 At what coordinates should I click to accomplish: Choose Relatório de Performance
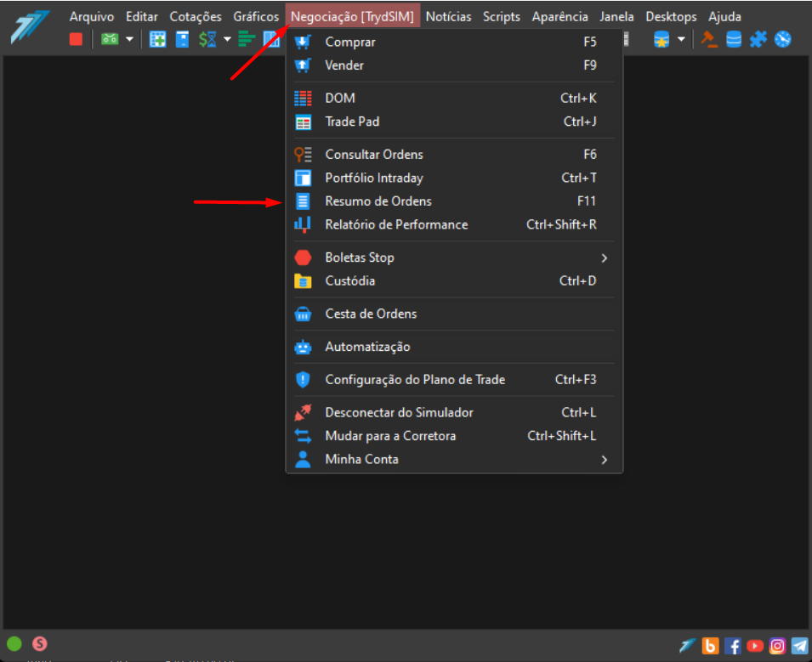(x=454, y=224)
